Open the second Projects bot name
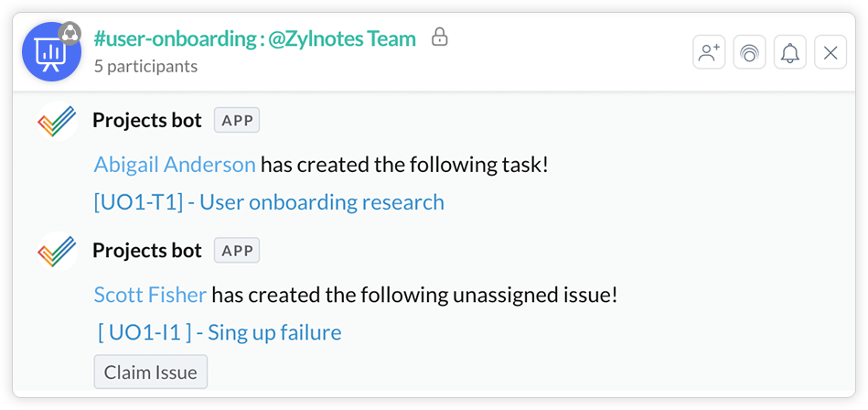Image resolution: width=868 pixels, height=410 pixels. click(146, 250)
